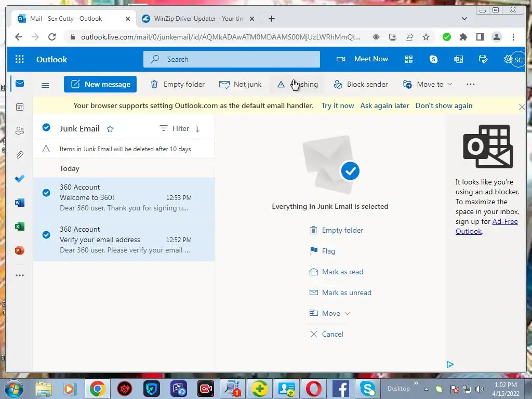Open the browser extensions puzzle icon
This screenshot has width=532, height=399.
463,37
